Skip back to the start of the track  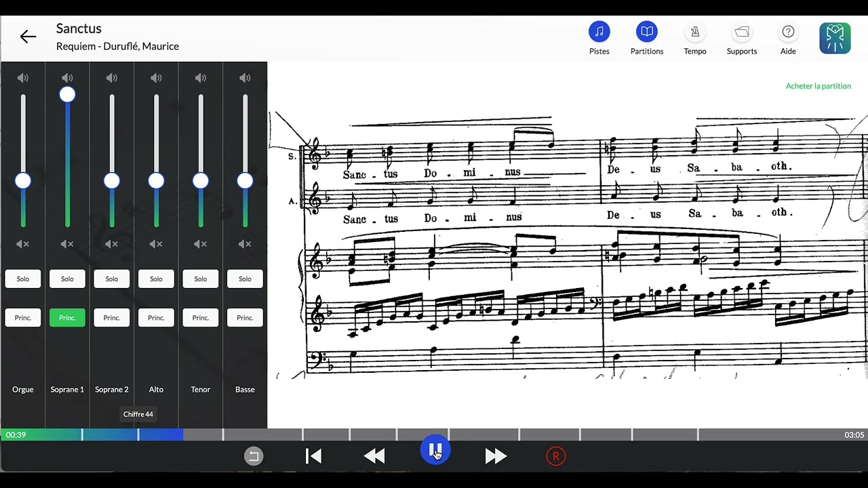(x=313, y=456)
